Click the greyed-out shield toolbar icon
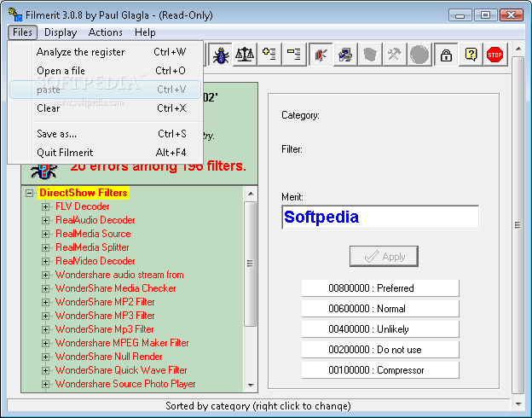 (x=370, y=55)
